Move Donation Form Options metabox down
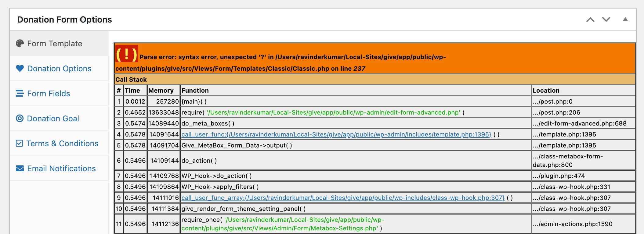Viewport: 644px width, 234px height. pyautogui.click(x=606, y=20)
